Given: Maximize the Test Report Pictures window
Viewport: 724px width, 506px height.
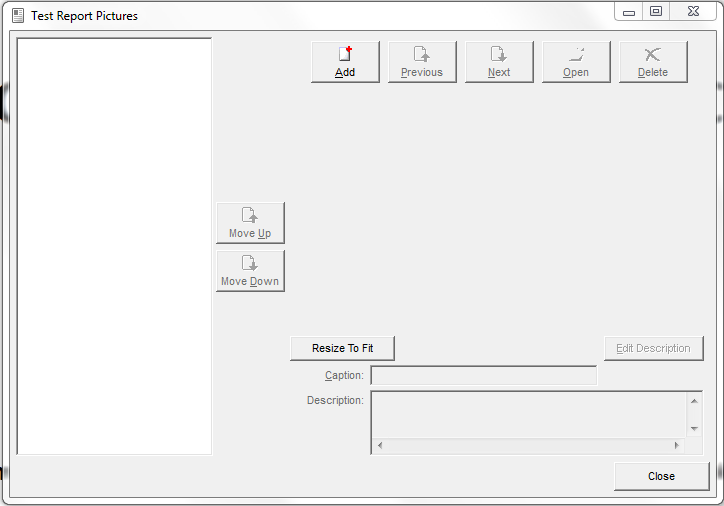Looking at the screenshot, I should [656, 12].
